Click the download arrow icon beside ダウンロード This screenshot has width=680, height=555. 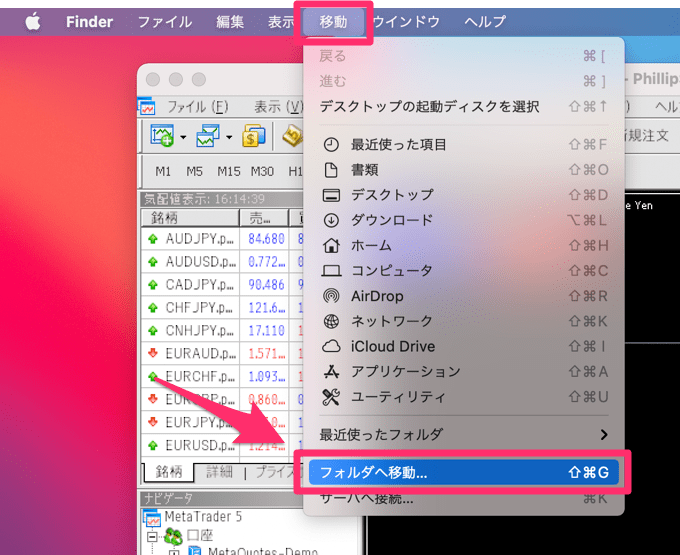pos(331,220)
